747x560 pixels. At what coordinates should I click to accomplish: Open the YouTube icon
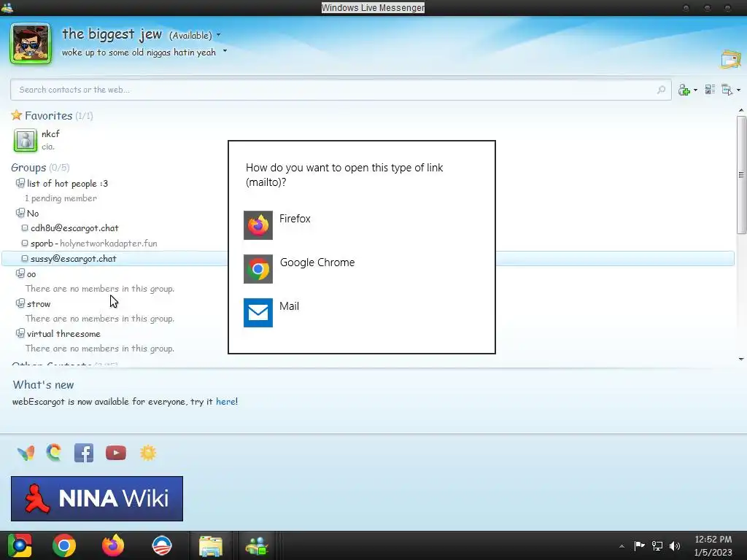pyautogui.click(x=116, y=453)
